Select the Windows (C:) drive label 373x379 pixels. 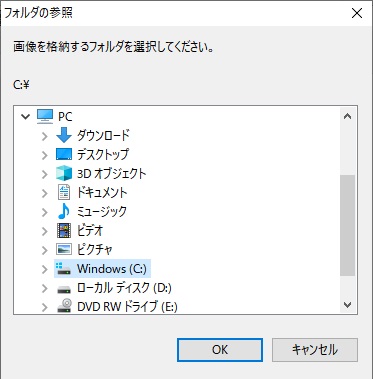[112, 269]
